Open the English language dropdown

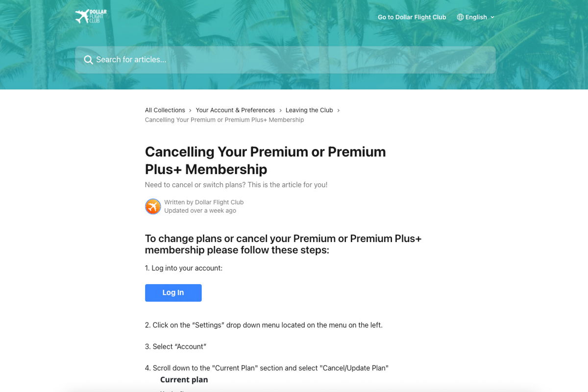coord(476,17)
